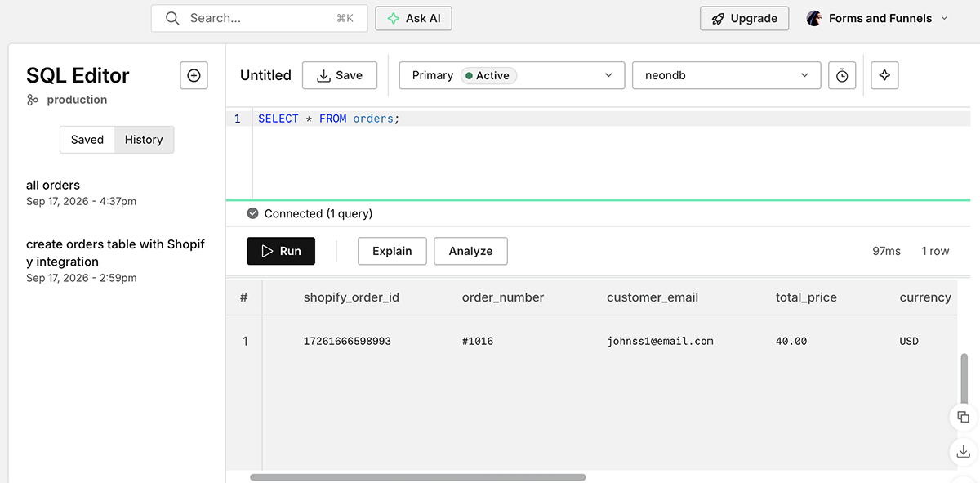Click the order_number column header
Image resolution: width=980 pixels, height=483 pixels.
tap(503, 297)
